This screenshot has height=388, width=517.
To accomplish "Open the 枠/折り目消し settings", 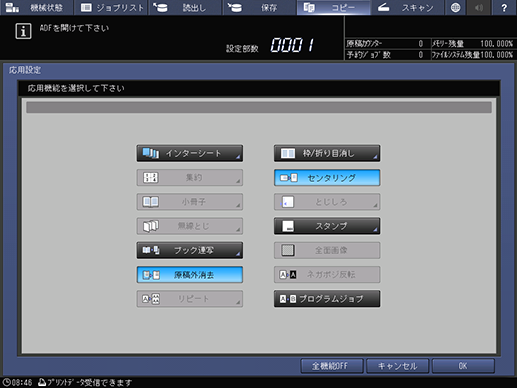I will (327, 153).
